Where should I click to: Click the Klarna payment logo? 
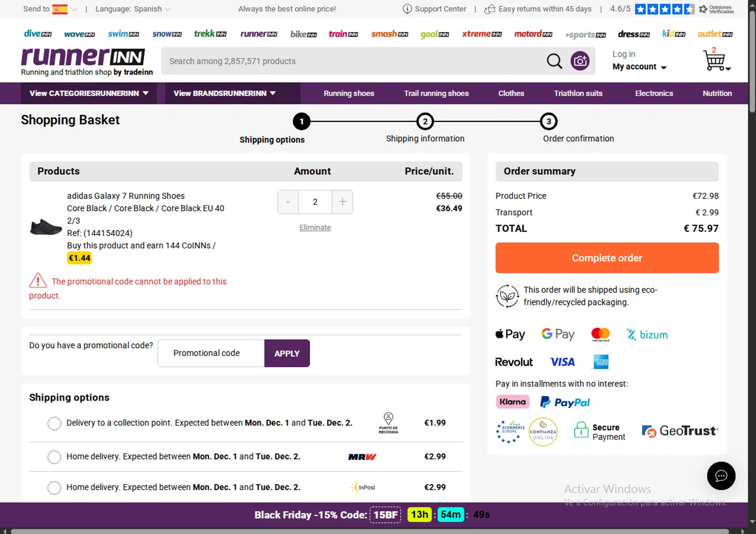coord(513,402)
